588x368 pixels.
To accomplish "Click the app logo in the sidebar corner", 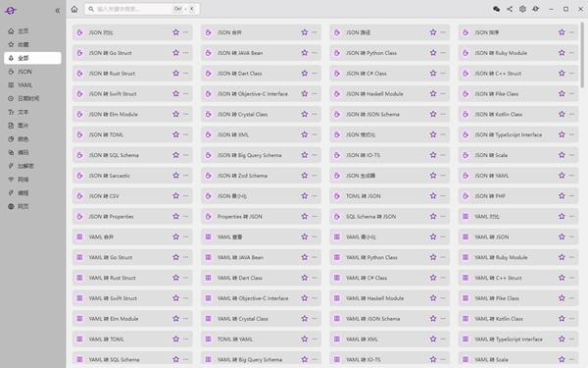I will [x=11, y=11].
